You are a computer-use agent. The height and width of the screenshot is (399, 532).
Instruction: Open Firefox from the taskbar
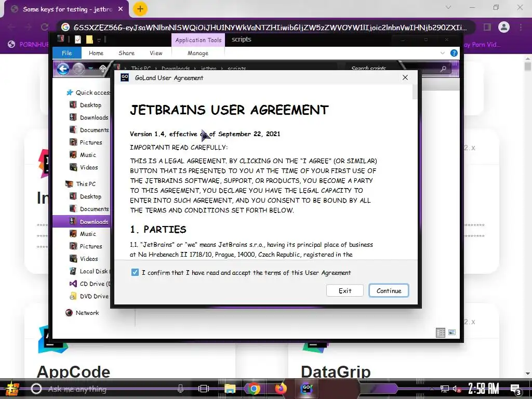[281, 389]
